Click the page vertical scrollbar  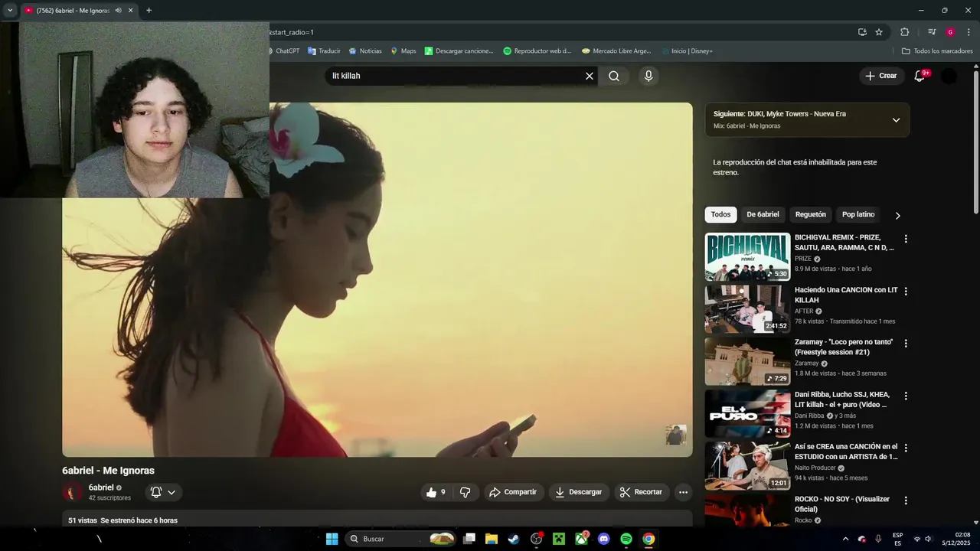[x=975, y=143]
